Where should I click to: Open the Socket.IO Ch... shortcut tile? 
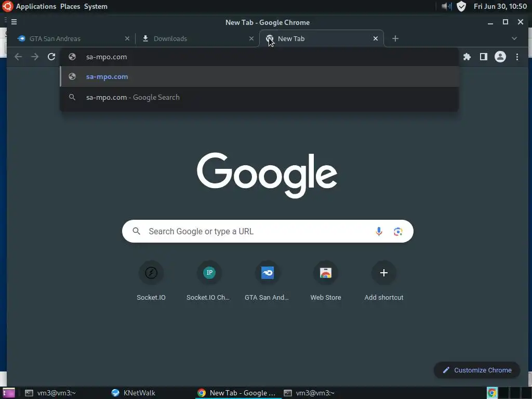(209, 281)
